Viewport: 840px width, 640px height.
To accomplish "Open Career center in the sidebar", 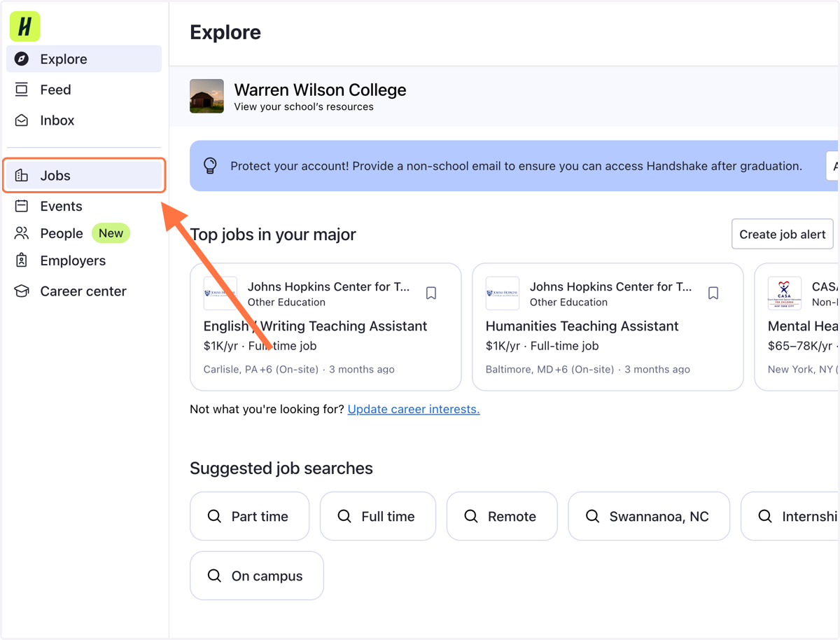I will click(84, 291).
